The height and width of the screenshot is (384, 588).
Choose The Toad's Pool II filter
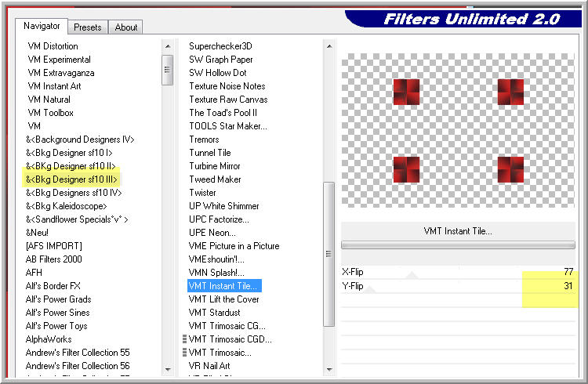point(223,113)
